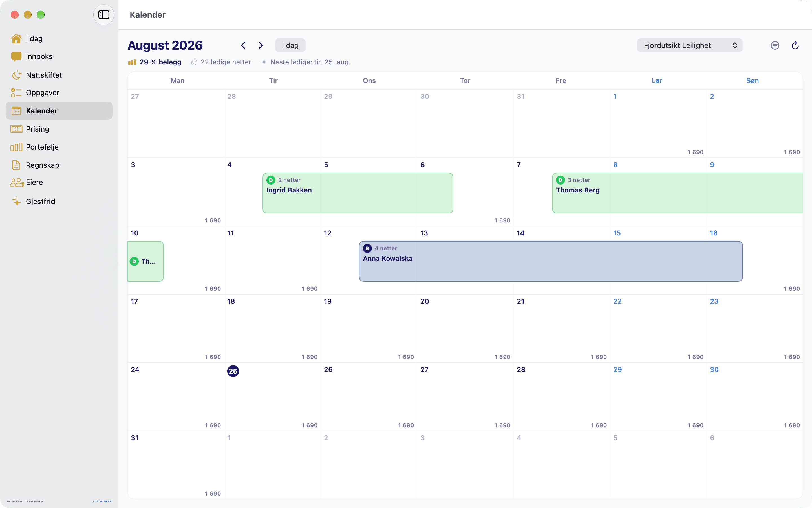Open Innboks chat bubble icon

(16, 56)
